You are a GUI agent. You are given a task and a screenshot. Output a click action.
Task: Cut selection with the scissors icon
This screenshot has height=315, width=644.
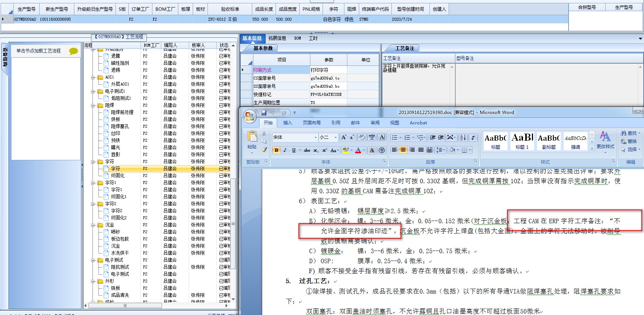click(264, 133)
